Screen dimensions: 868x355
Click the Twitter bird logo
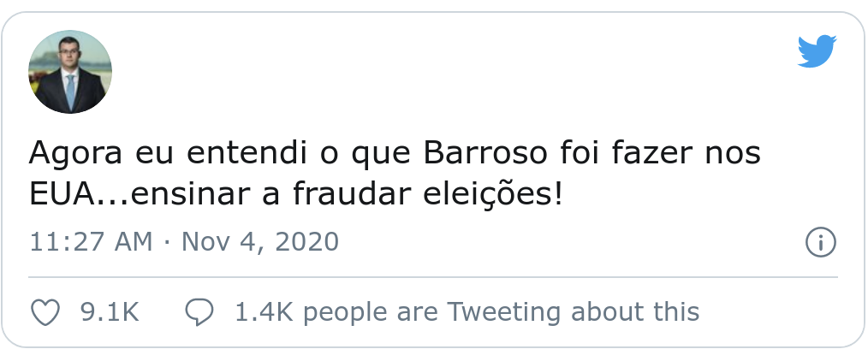tap(817, 51)
